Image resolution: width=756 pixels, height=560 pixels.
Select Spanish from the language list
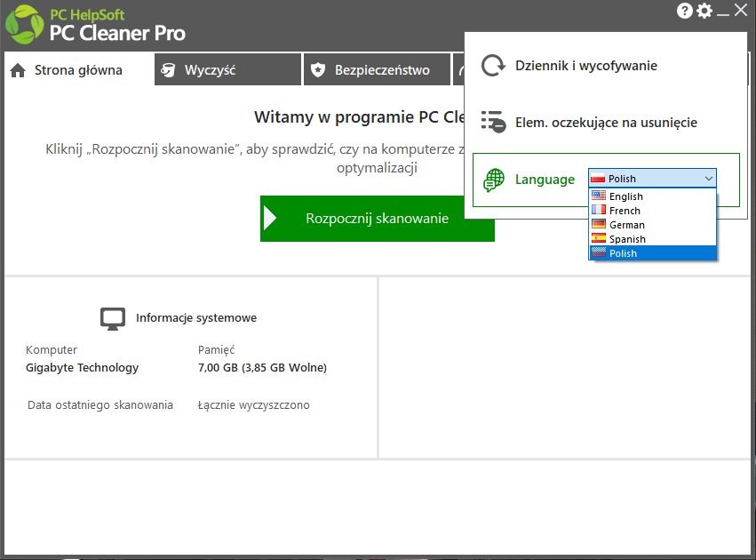point(653,239)
